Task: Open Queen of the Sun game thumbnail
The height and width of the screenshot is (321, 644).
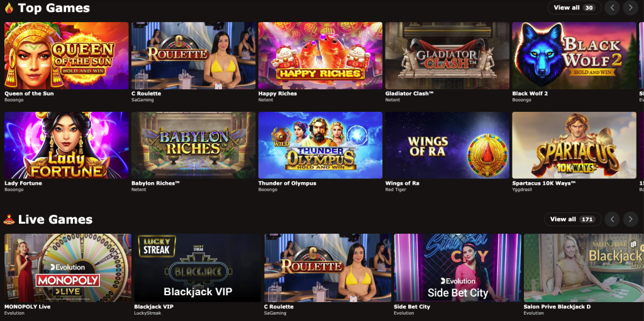Action: (x=67, y=55)
